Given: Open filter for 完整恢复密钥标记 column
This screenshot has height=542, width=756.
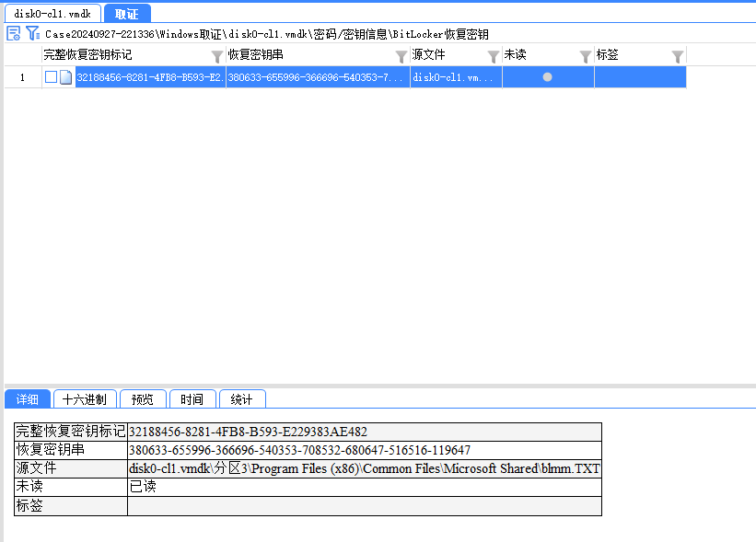Looking at the screenshot, I should click(217, 56).
